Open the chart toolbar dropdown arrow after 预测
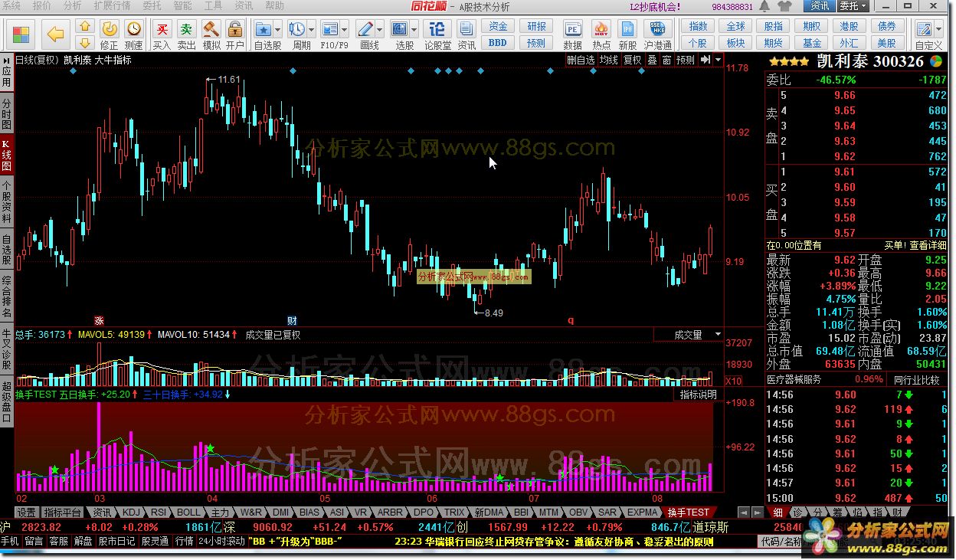This screenshot has height=560, width=956. (x=719, y=59)
